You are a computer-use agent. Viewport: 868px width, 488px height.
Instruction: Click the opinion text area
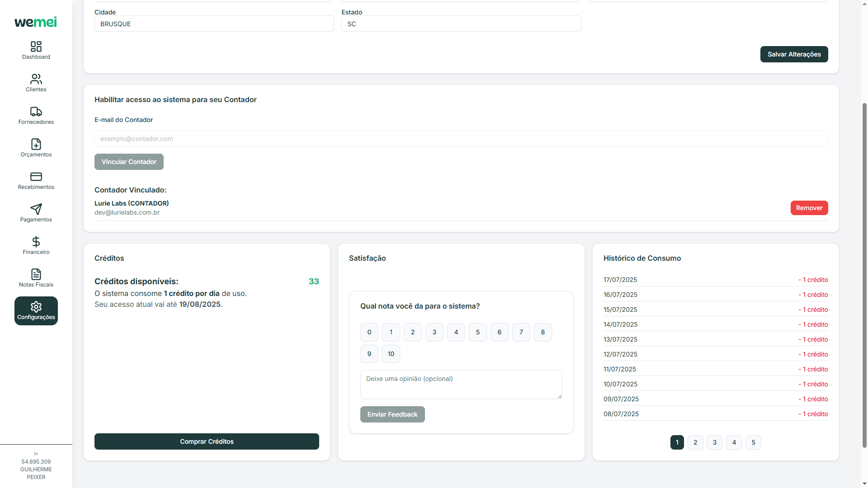(x=461, y=384)
